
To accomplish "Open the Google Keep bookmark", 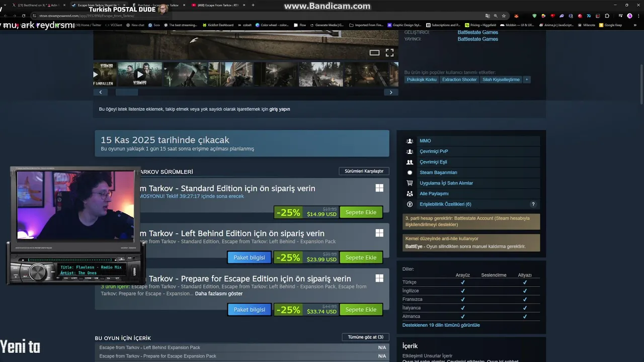I will [610, 25].
